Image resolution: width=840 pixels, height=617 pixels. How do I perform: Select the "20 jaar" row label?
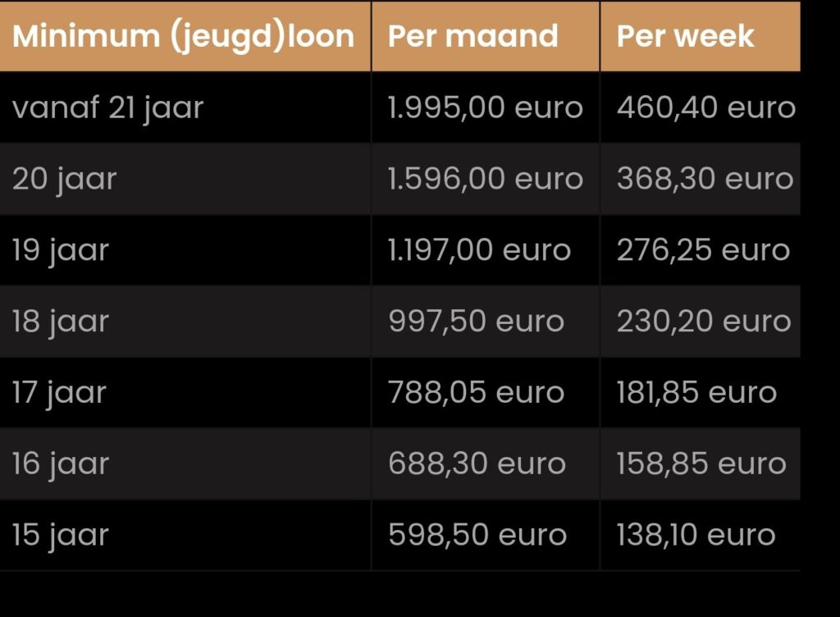[x=64, y=179]
